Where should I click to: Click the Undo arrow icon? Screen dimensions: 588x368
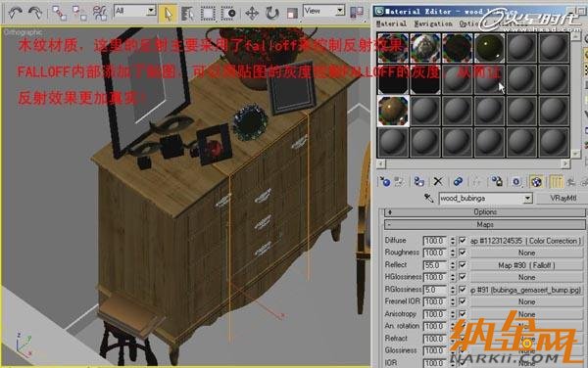[15, 13]
